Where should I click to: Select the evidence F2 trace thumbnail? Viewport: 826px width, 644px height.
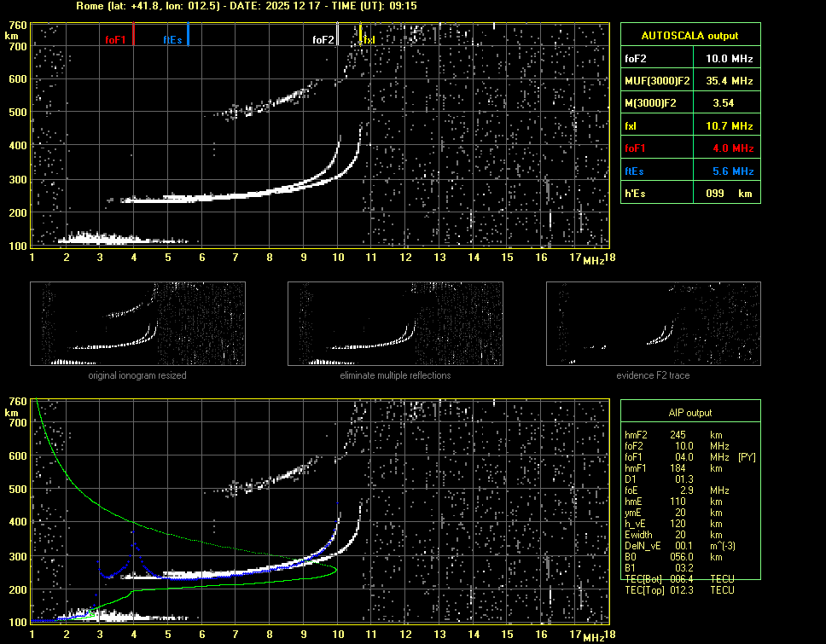pos(653,323)
